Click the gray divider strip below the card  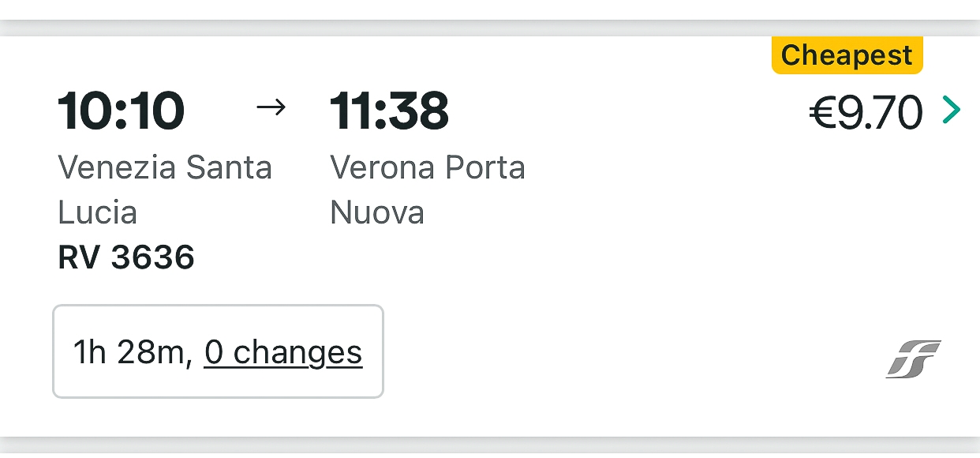[x=489, y=445]
